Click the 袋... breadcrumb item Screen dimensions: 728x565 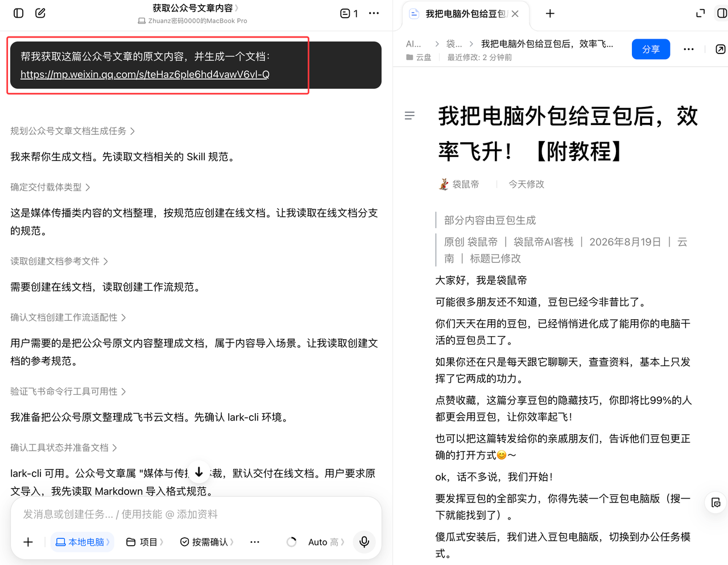454,44
